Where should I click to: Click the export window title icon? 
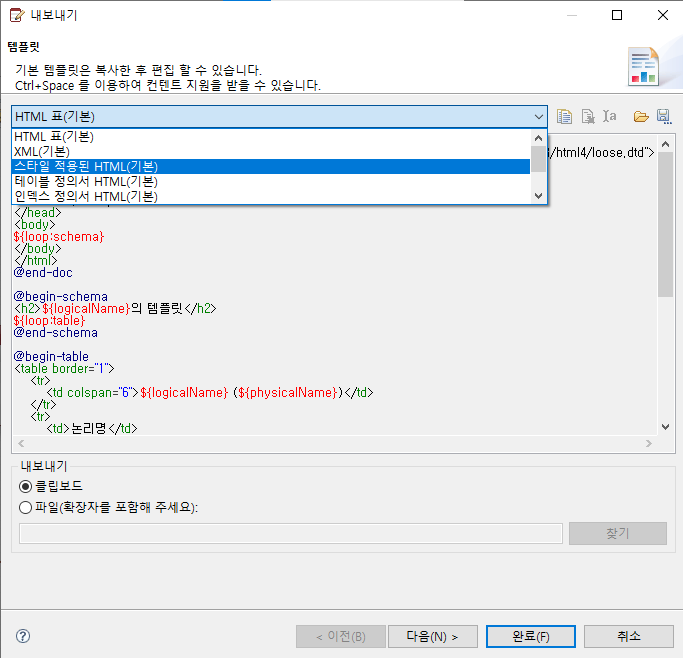pyautogui.click(x=17, y=15)
